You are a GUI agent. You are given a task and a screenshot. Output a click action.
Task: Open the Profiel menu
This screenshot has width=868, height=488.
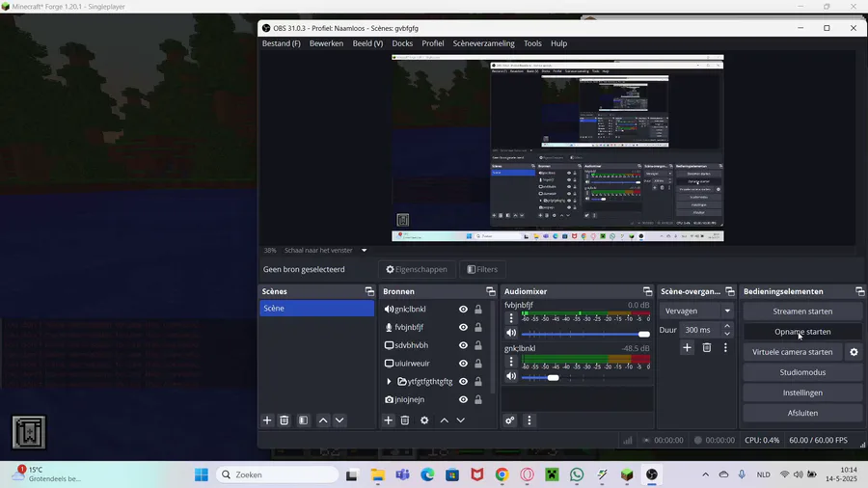432,43
